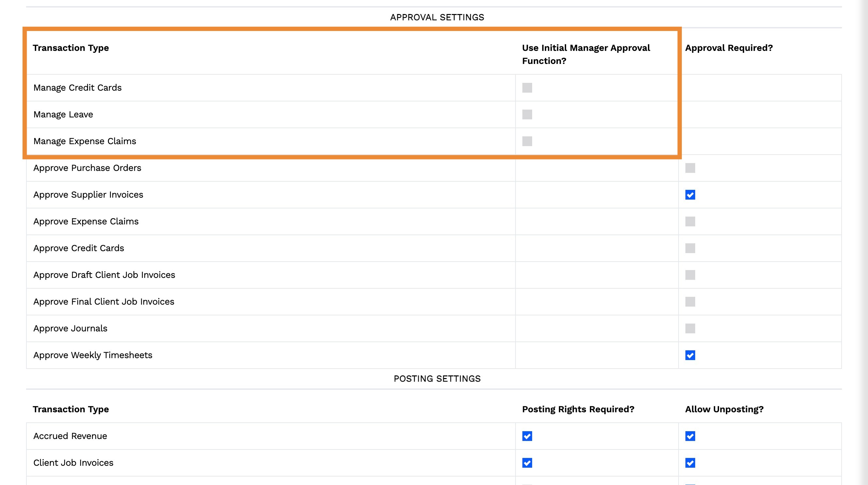This screenshot has height=485, width=868.
Task: Uncheck Posting Rights Required for Client Job Invoices
Action: (x=527, y=463)
